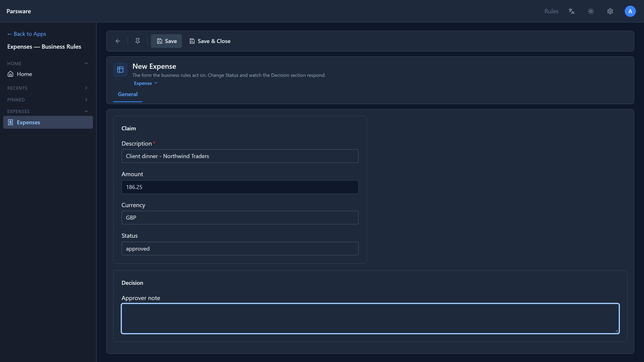Click the Decision section title
644x362 pixels.
132,283
